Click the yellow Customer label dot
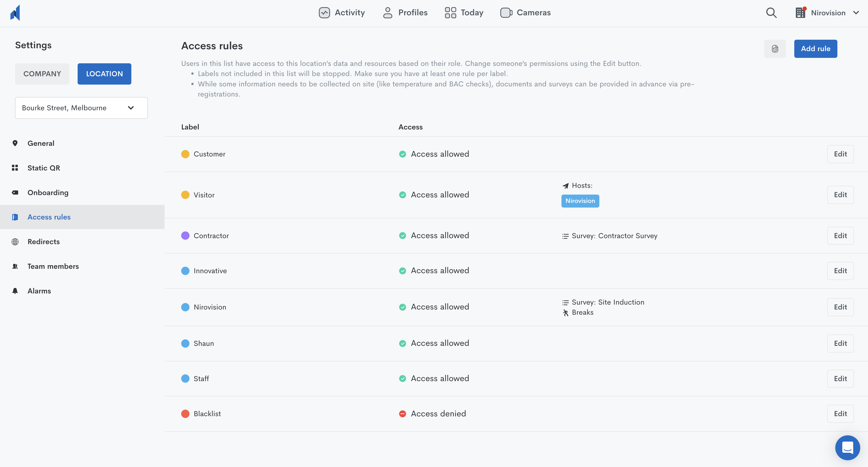Image resolution: width=868 pixels, height=467 pixels. point(185,154)
